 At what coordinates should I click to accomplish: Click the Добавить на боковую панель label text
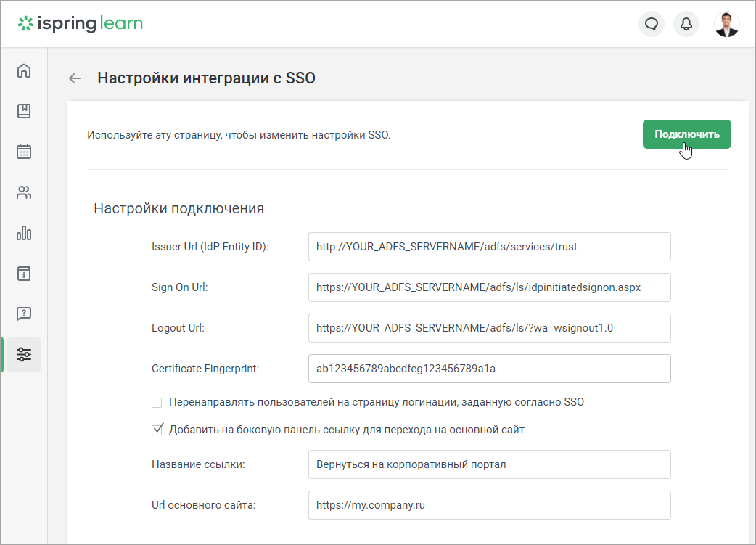[x=347, y=430]
